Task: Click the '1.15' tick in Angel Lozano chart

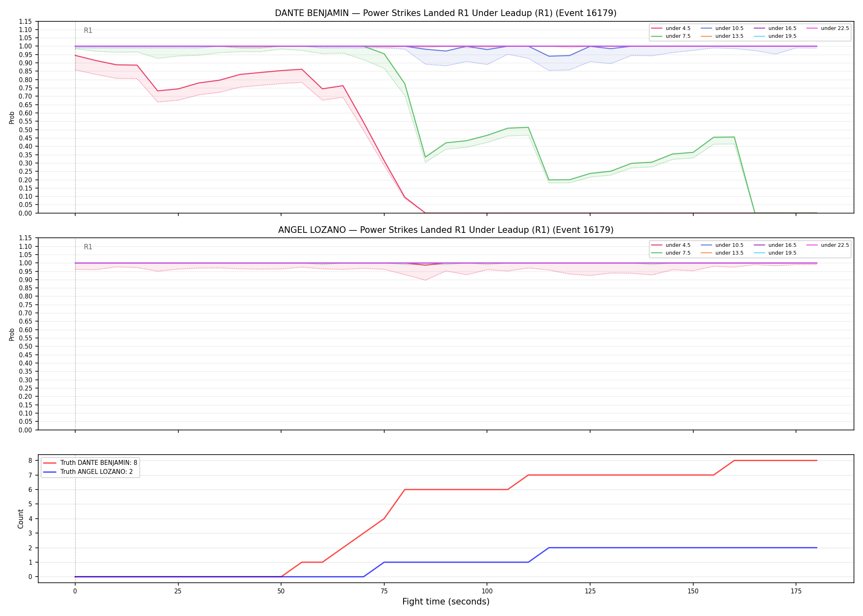Action: (25, 238)
